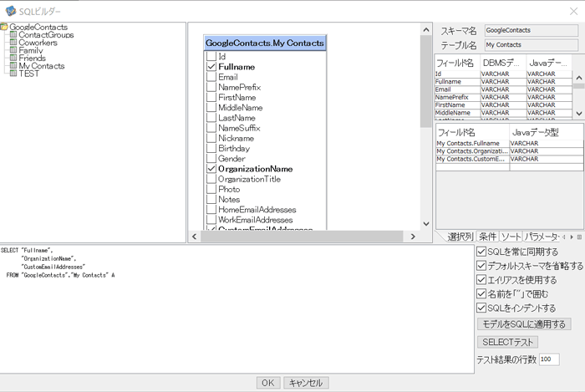Toggle '名前を「"」で囲む' checkbox
The width and height of the screenshot is (585, 392).
click(x=481, y=293)
